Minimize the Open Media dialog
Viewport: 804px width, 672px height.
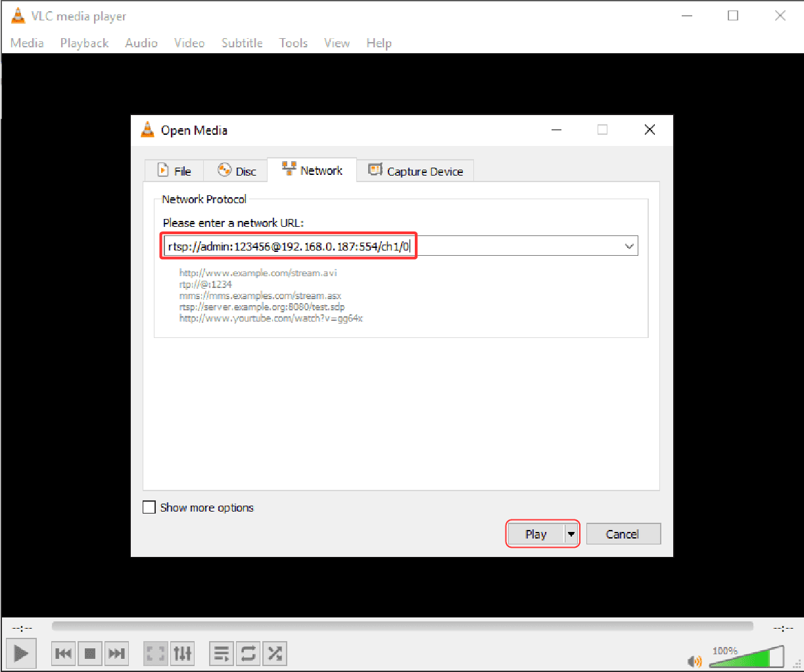click(x=557, y=130)
